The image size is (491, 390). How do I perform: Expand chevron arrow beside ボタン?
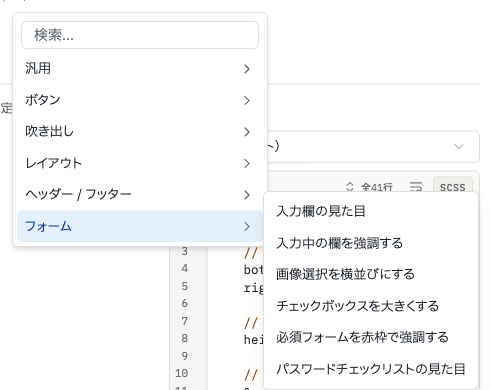coord(247,100)
